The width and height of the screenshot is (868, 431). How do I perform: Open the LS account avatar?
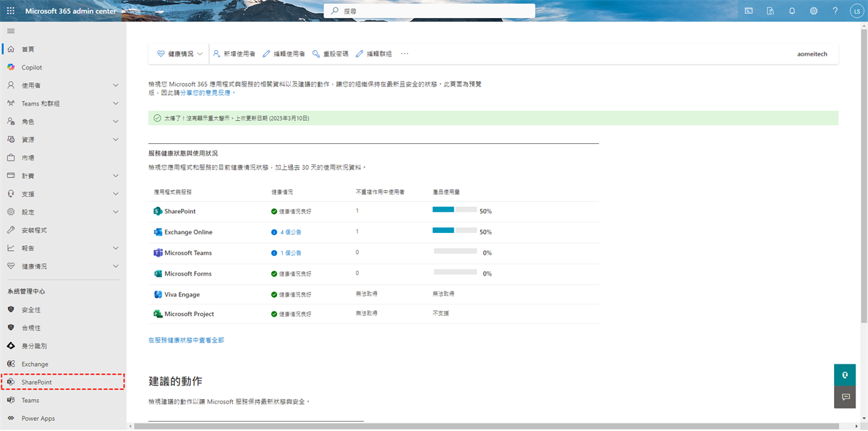[856, 11]
